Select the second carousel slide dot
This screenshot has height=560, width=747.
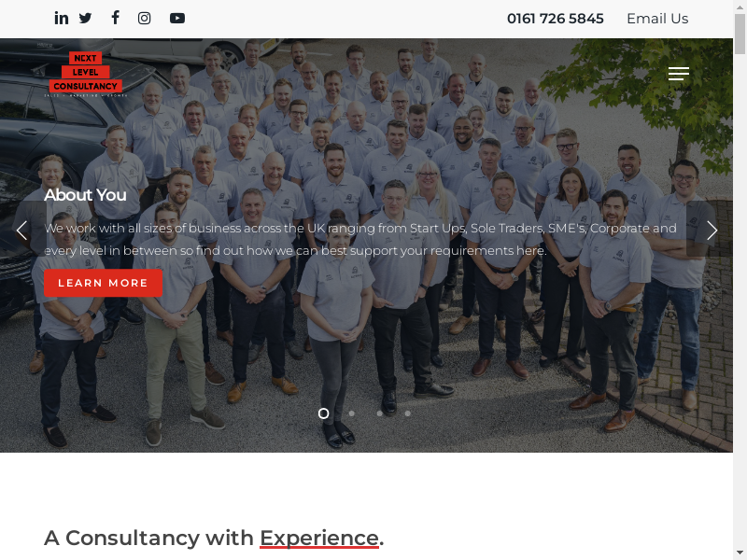click(x=352, y=413)
